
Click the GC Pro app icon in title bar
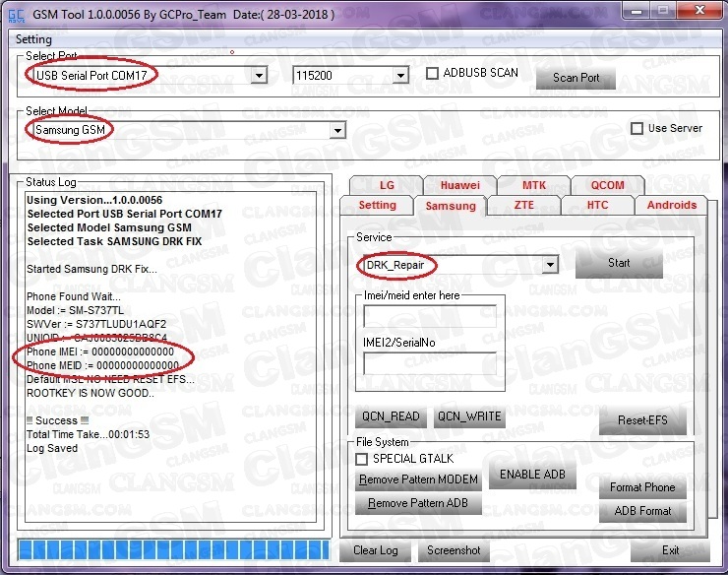coord(17,16)
